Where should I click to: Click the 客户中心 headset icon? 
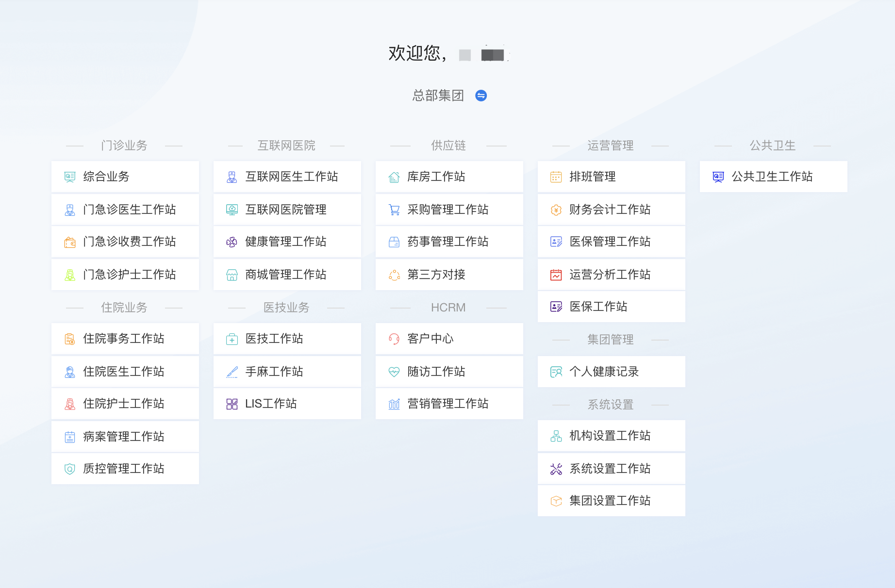click(x=394, y=339)
